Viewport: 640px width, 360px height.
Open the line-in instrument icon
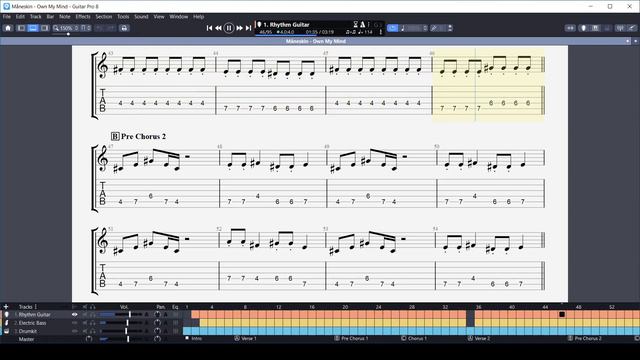click(x=632, y=28)
